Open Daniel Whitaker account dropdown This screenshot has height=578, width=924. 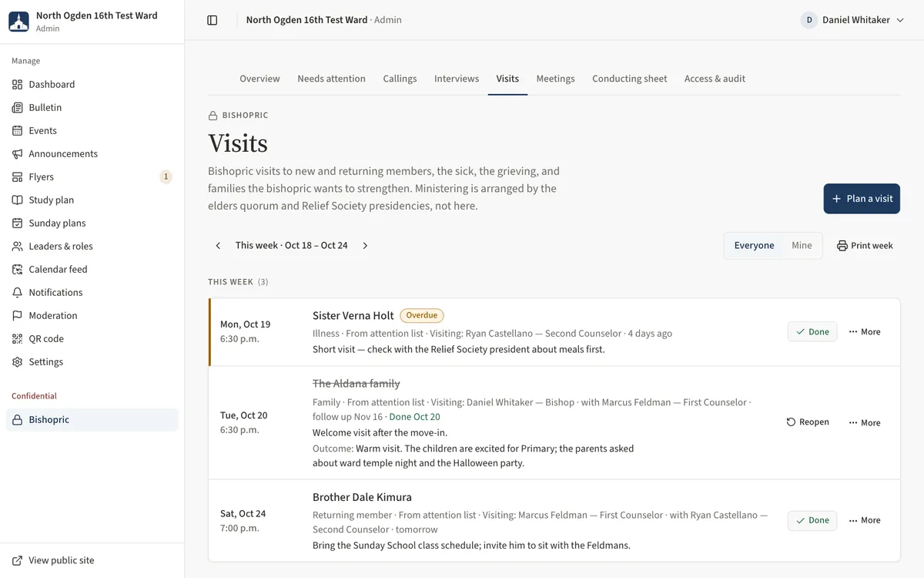(x=852, y=20)
